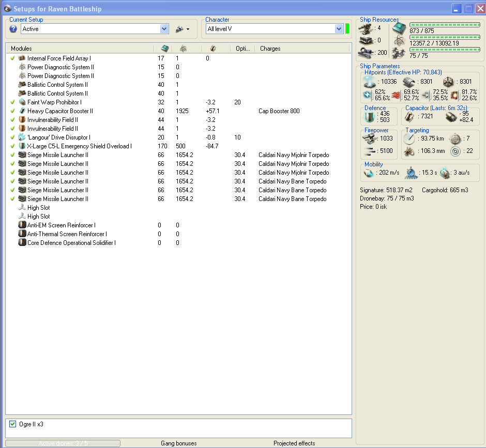
Task: Toggle the Internal Force Field Array I checkmark
Action: [x=12, y=58]
